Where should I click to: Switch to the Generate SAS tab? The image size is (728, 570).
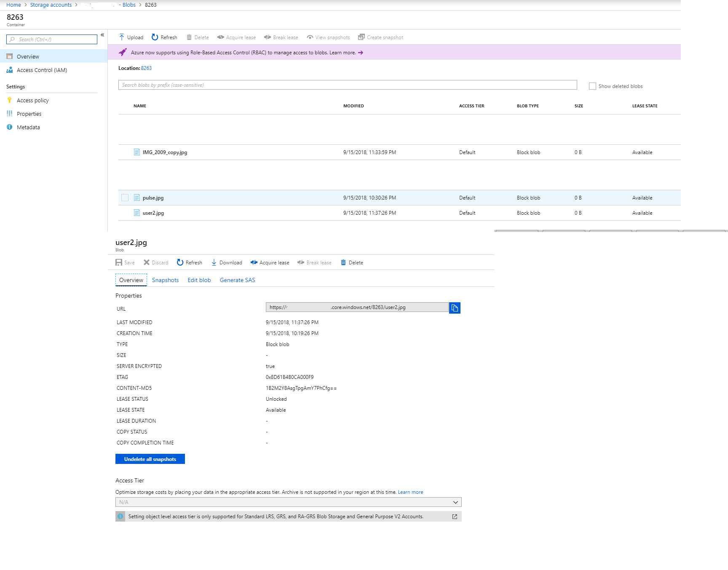click(x=237, y=280)
